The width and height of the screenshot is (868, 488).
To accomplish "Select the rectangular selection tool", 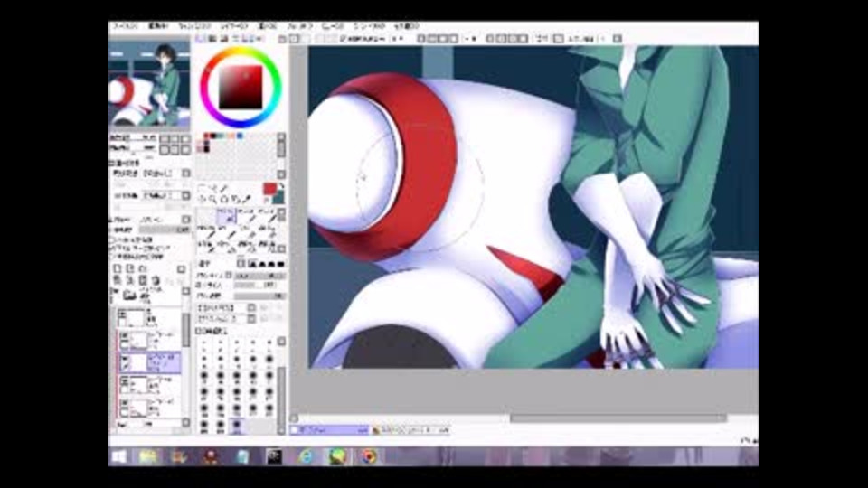I will point(203,189).
